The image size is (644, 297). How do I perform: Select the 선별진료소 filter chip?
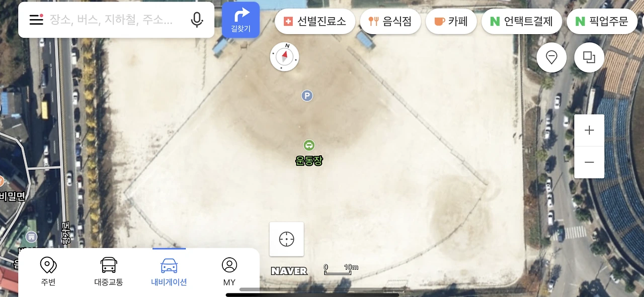tap(315, 21)
